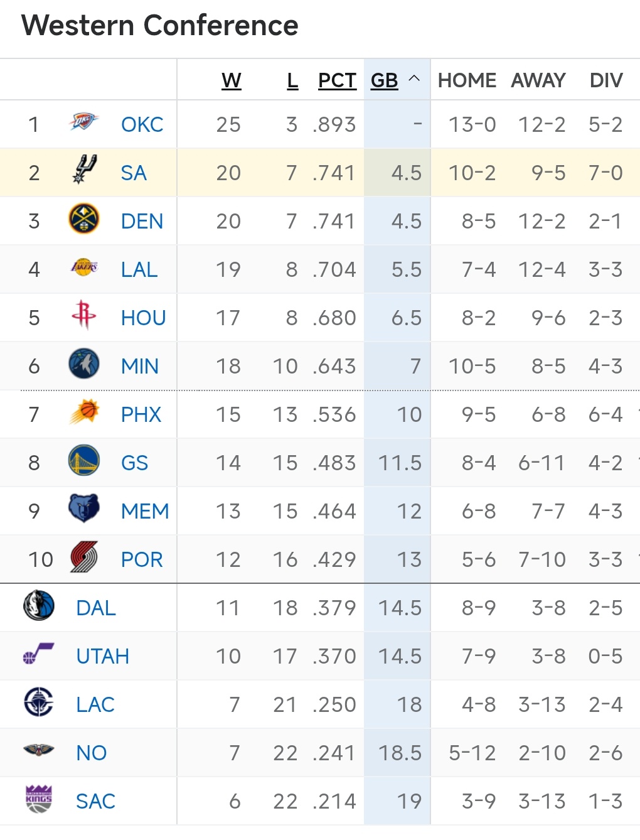Open the Golden State Warriors logo
Viewport: 640px width, 840px height.
(x=83, y=461)
